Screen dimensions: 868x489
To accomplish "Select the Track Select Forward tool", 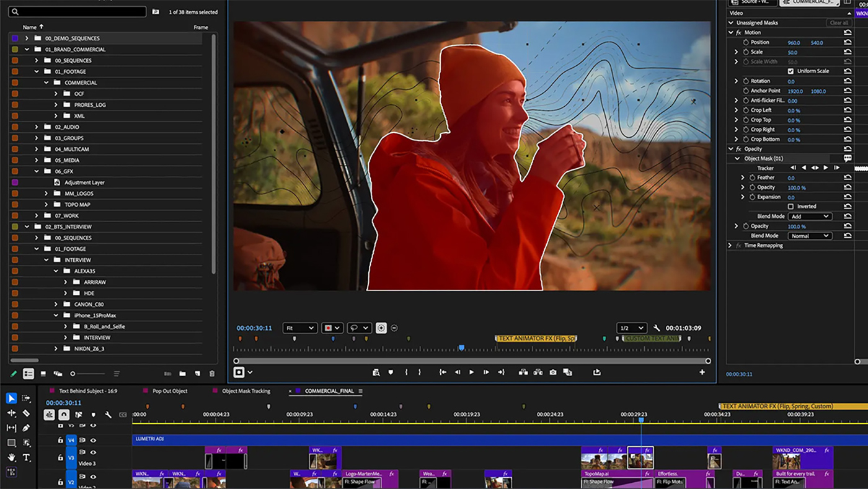I will [x=25, y=398].
